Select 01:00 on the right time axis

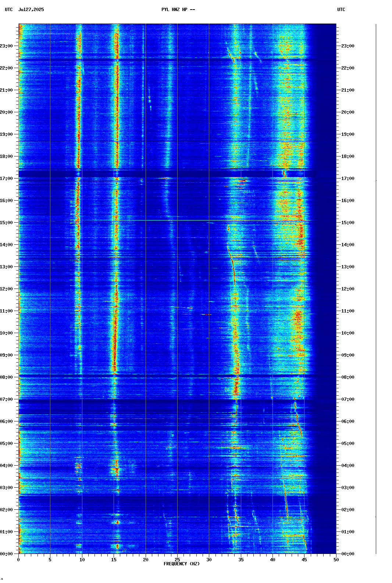pos(348,532)
